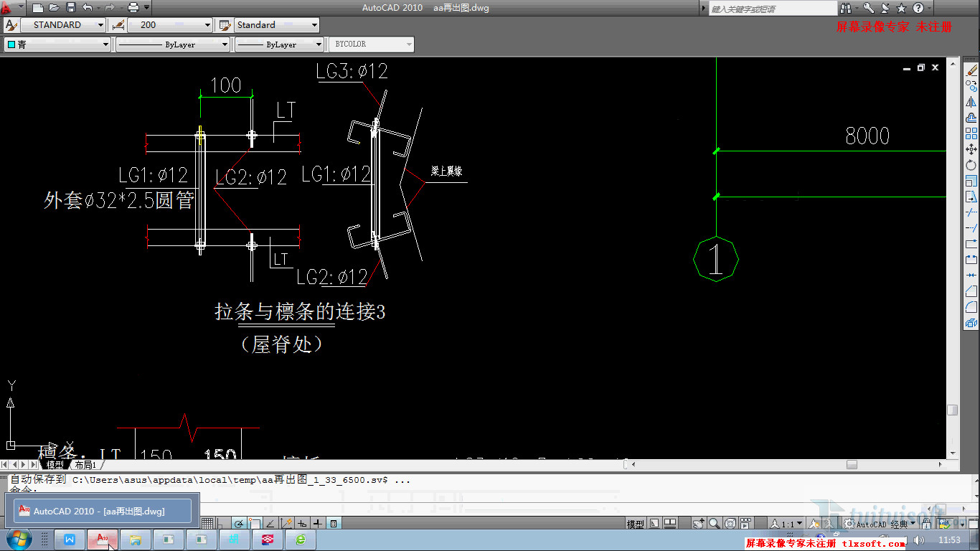This screenshot has height=551, width=980.
Task: Select the Erase tool in Modify toolbar
Action: pos(971,70)
